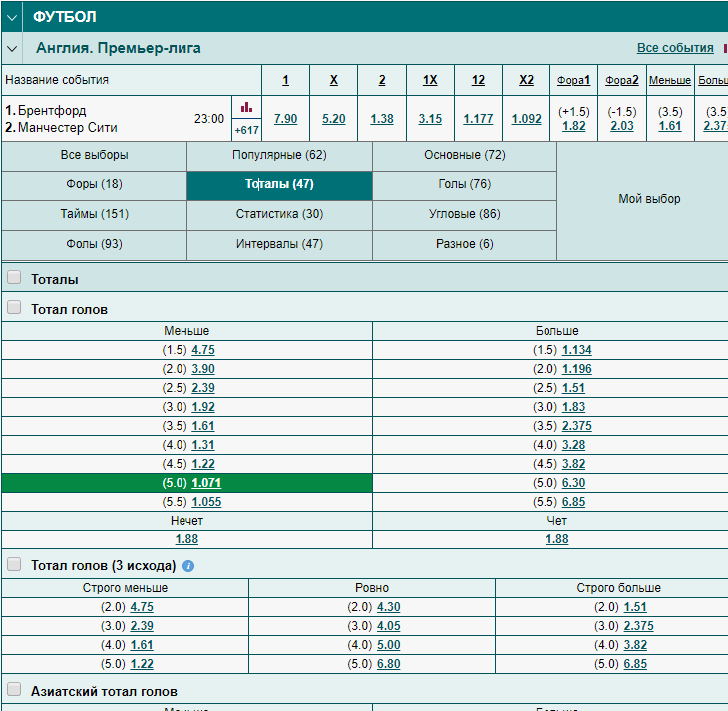728x711 pixels.
Task: Open the Форы (18) tab
Action: pyautogui.click(x=95, y=184)
